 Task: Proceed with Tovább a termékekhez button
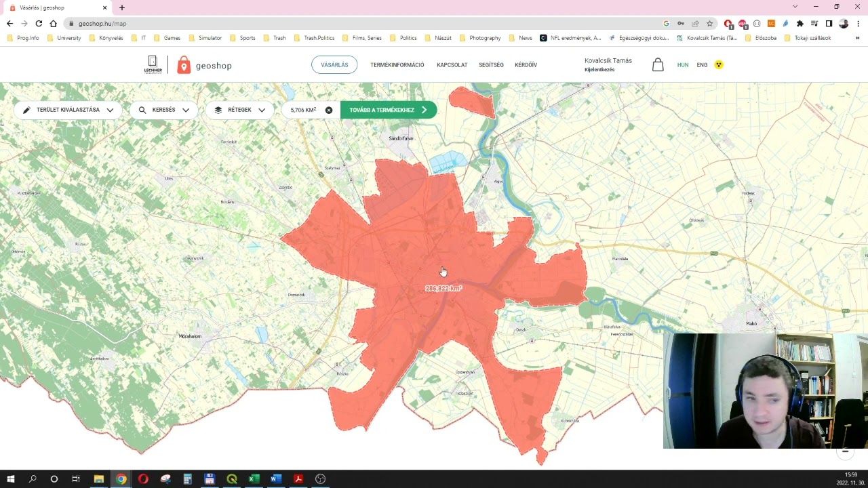389,110
